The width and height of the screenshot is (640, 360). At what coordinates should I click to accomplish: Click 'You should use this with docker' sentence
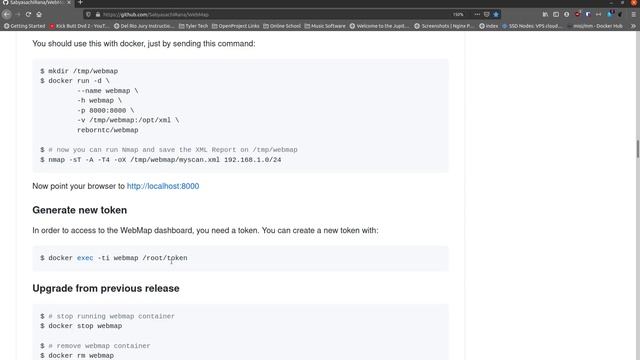144,43
